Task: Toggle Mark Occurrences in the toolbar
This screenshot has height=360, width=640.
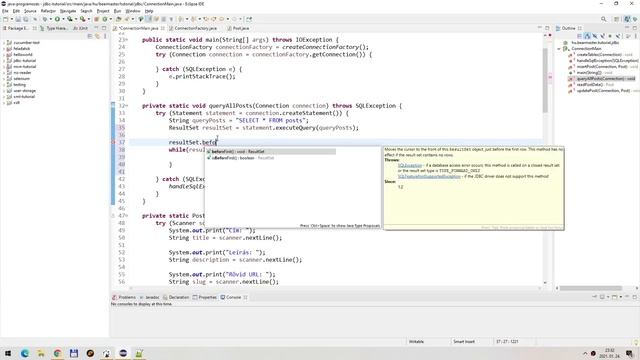Action: 149,19
